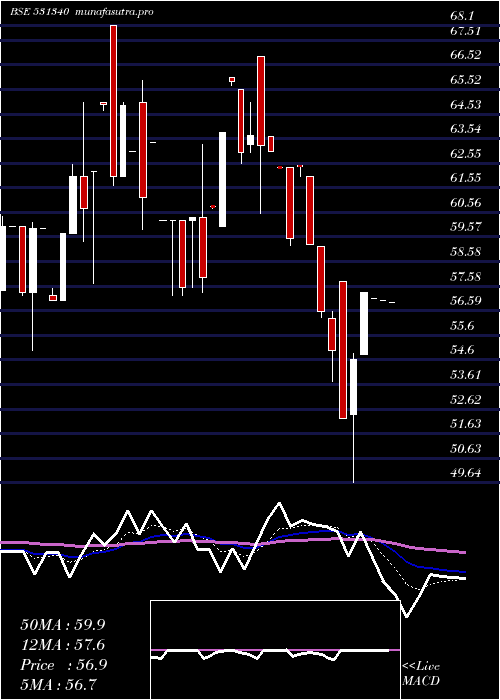Click the 55.6 price axis label
The width and height of the screenshot is (500, 700).
pos(463,325)
